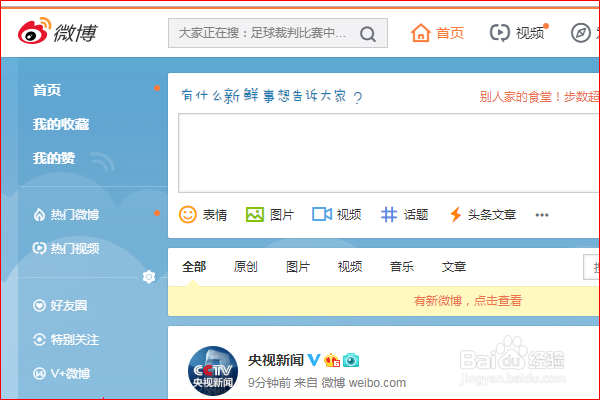Click 视频 label under compose box
The width and height of the screenshot is (600, 400).
point(349,215)
